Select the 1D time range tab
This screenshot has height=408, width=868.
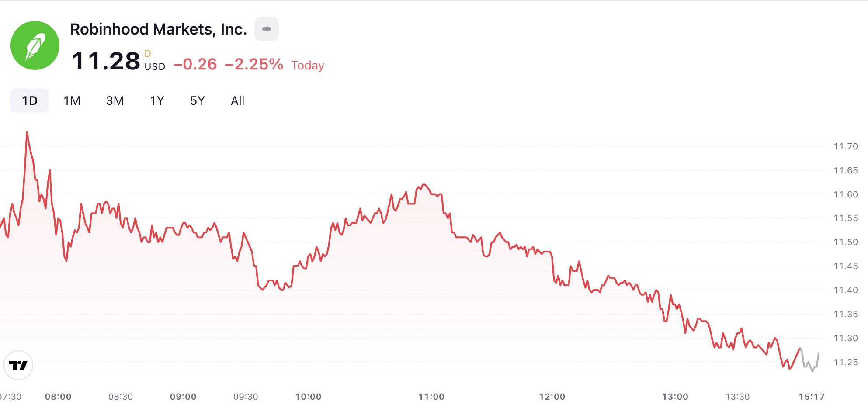click(30, 101)
